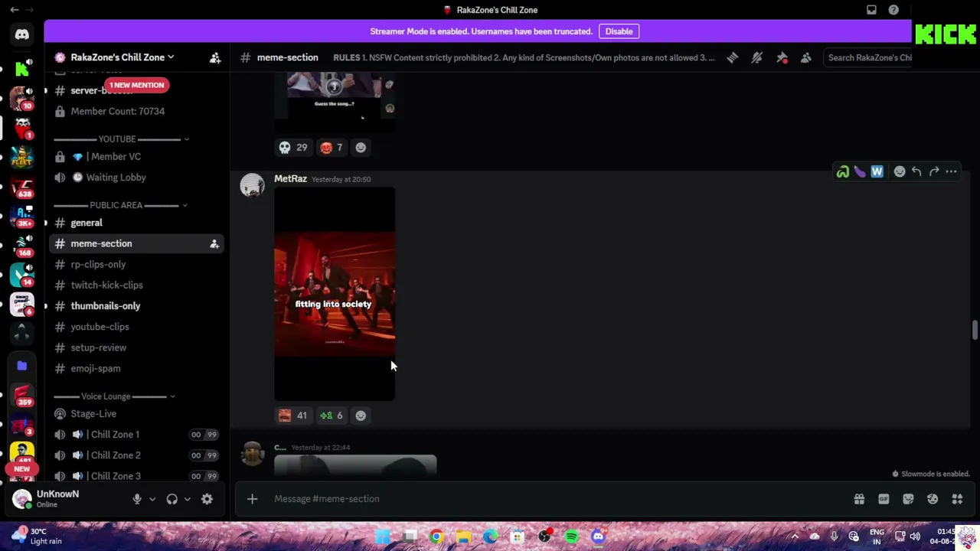Toggle the angry-face reaction with 7

tap(332, 148)
